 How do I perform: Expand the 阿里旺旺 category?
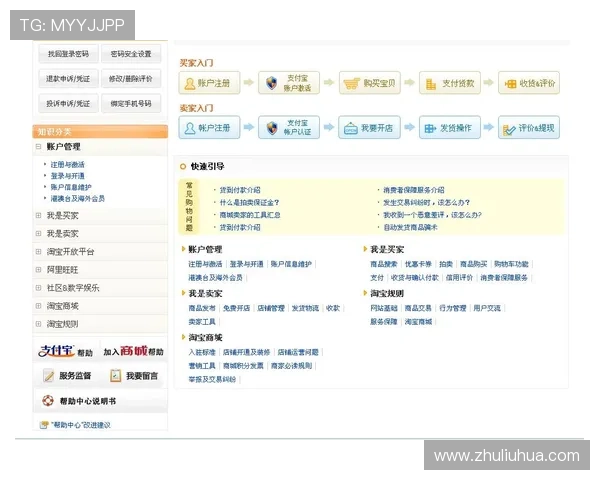click(x=38, y=269)
